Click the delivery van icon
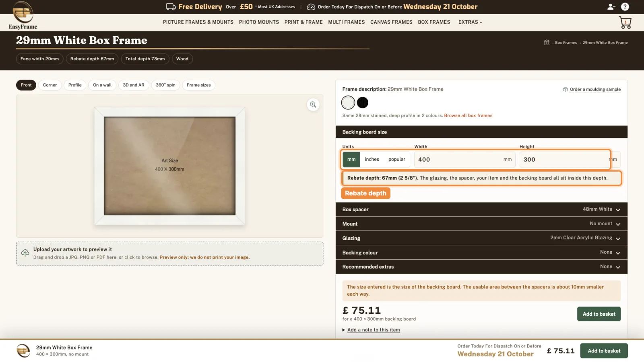Image resolution: width=644 pixels, height=362 pixels. point(171,6)
